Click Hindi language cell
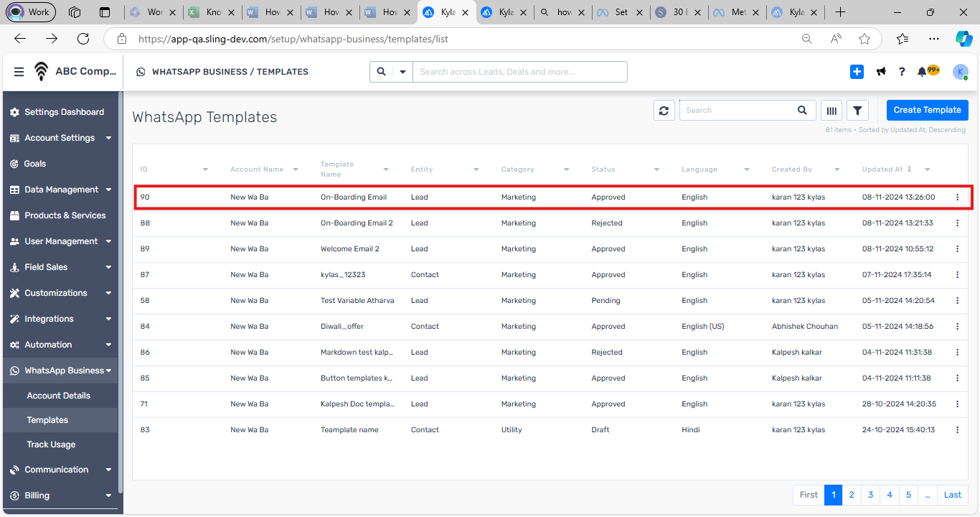This screenshot has height=517, width=980. click(x=691, y=429)
